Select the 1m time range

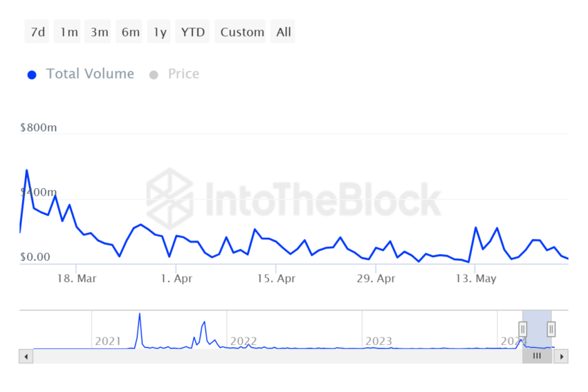(67, 32)
